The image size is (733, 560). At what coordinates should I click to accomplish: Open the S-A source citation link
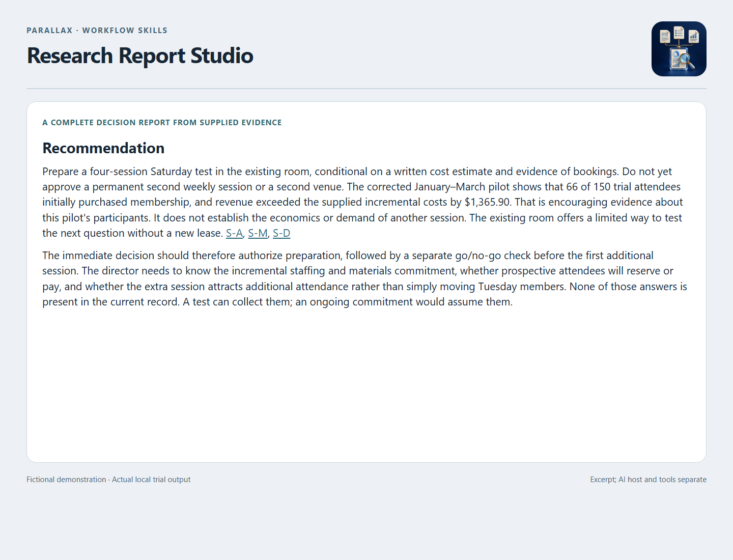pyautogui.click(x=234, y=233)
